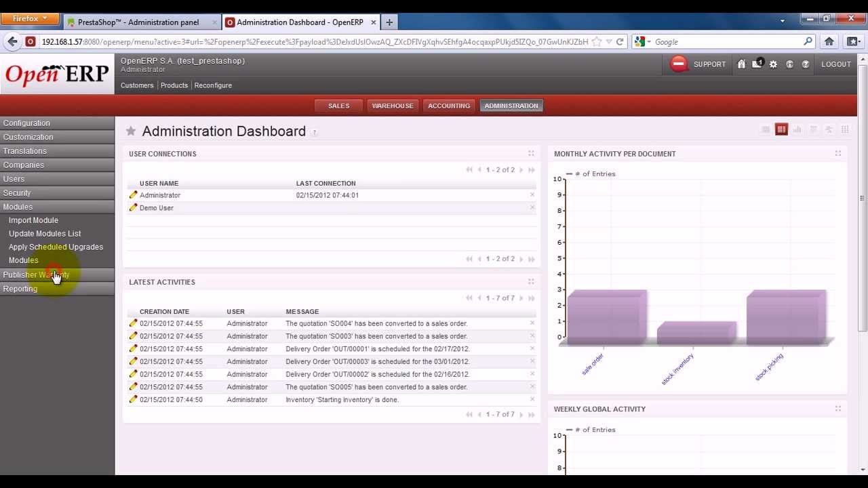Select the highlighted red form view icon
The height and width of the screenshot is (488, 868).
(x=781, y=129)
